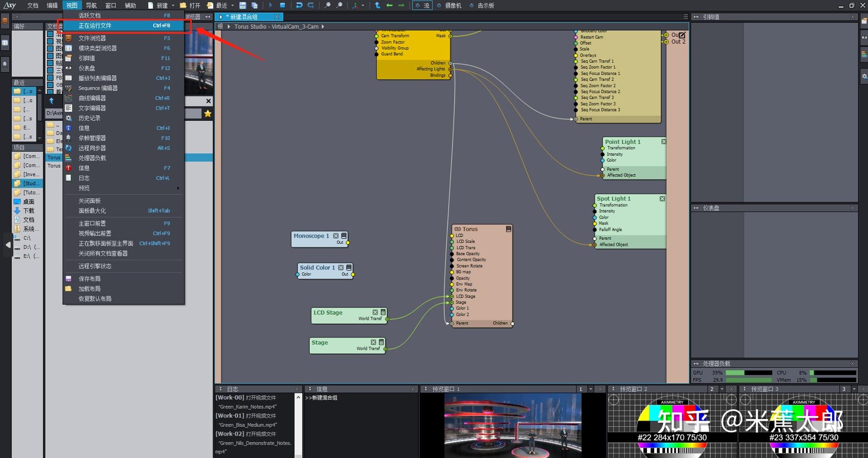Click the save icon in the top toolbar
The width and height of the screenshot is (868, 458).
pyautogui.click(x=243, y=5)
